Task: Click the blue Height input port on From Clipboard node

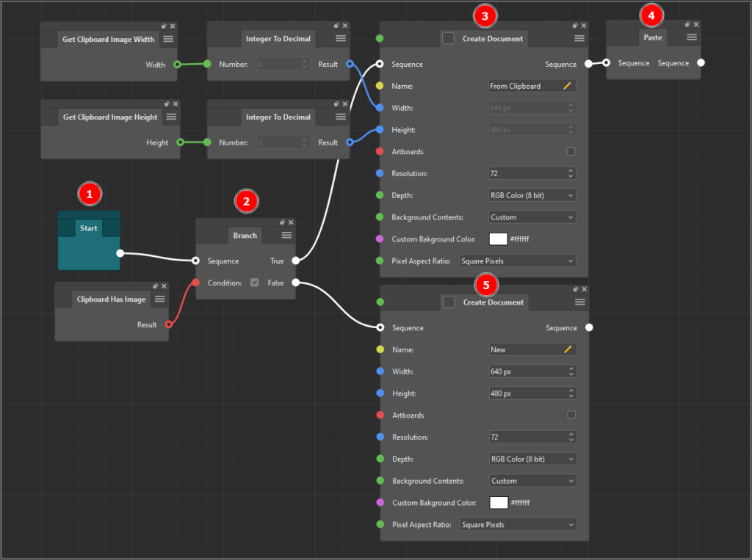Action: (x=380, y=129)
